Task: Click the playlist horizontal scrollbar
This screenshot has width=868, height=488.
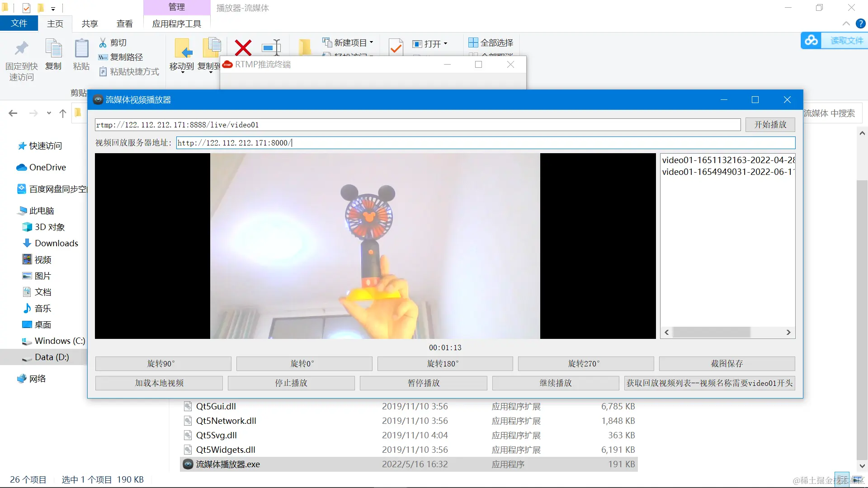Action: 712,332
